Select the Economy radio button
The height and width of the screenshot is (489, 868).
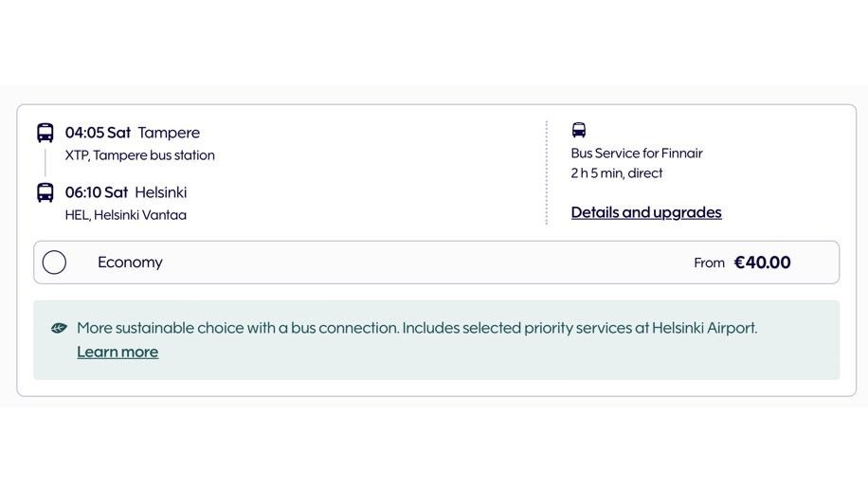(x=54, y=263)
